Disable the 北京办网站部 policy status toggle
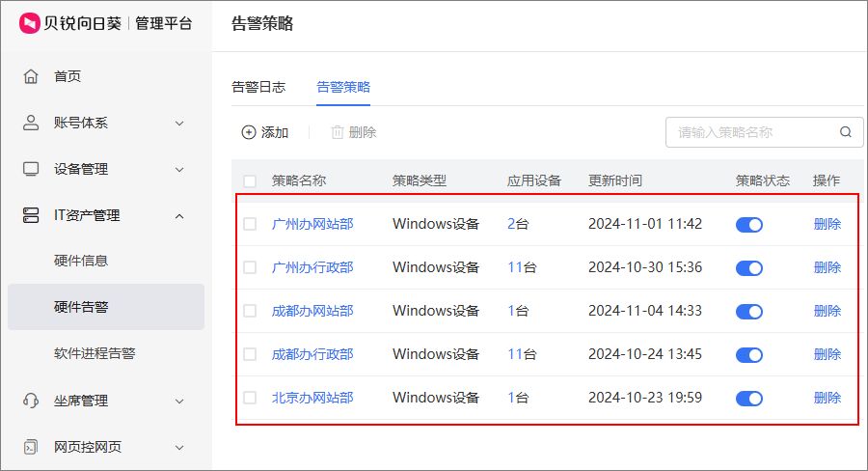 (749, 398)
